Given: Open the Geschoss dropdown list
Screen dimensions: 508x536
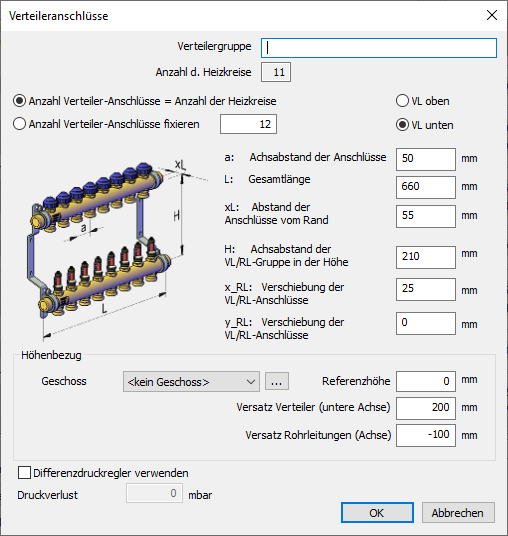Looking at the screenshot, I should coord(191,381).
